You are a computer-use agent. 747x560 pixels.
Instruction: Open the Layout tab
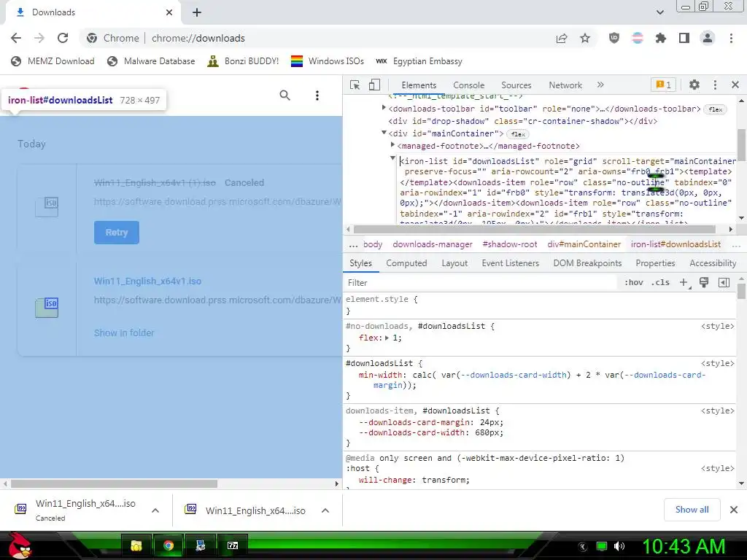point(454,263)
